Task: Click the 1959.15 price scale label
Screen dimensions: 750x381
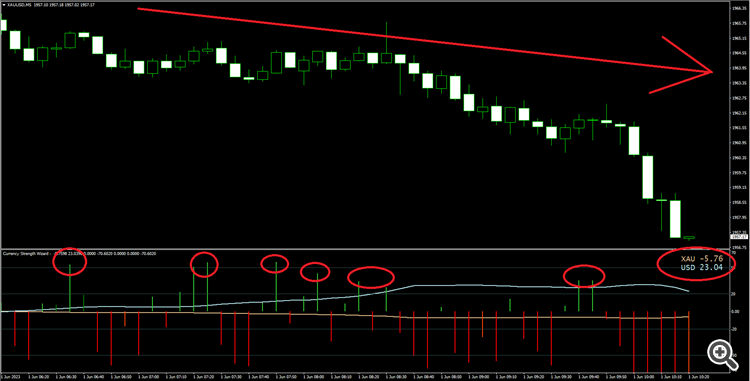Action: click(x=739, y=187)
